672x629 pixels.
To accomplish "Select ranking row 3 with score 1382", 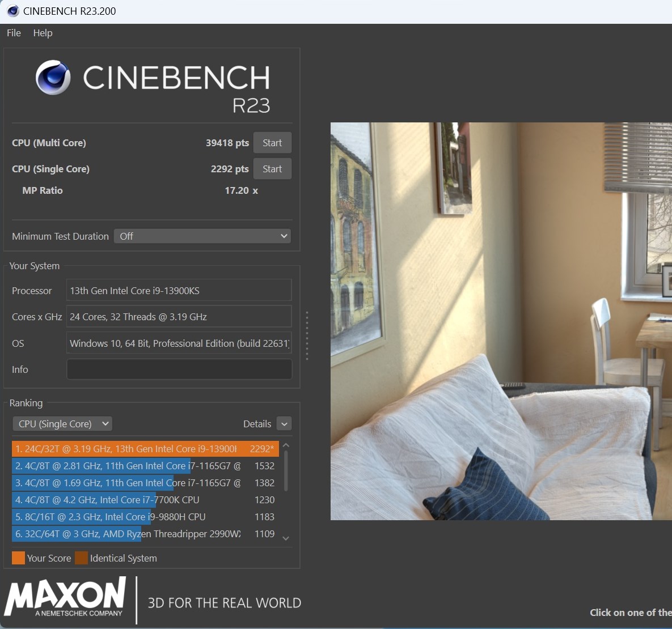I will [x=145, y=483].
